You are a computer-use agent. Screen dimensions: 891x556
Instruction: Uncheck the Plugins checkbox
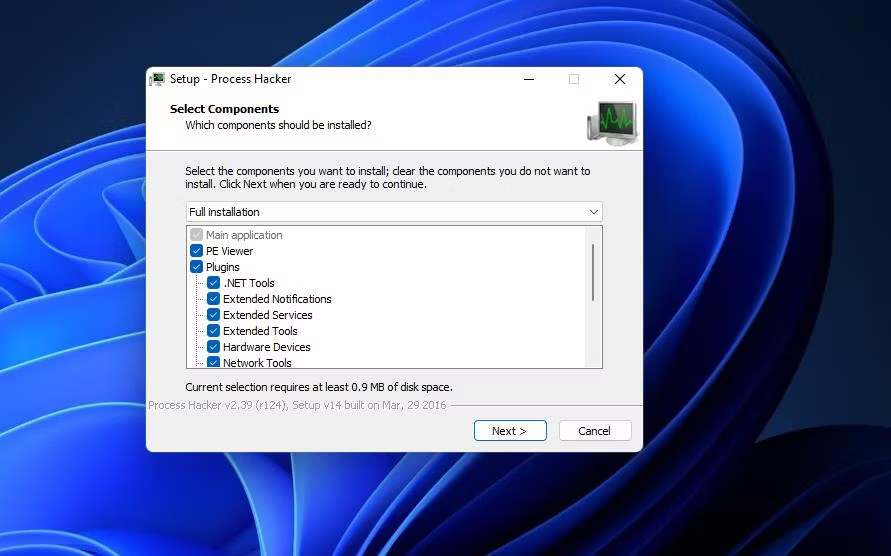tap(197, 267)
